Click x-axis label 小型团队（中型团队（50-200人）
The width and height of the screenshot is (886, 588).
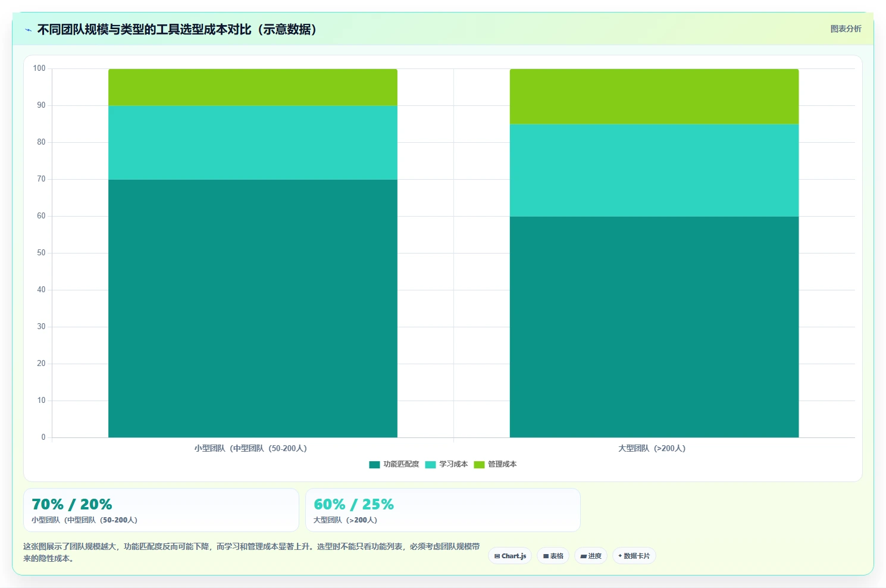coord(251,448)
